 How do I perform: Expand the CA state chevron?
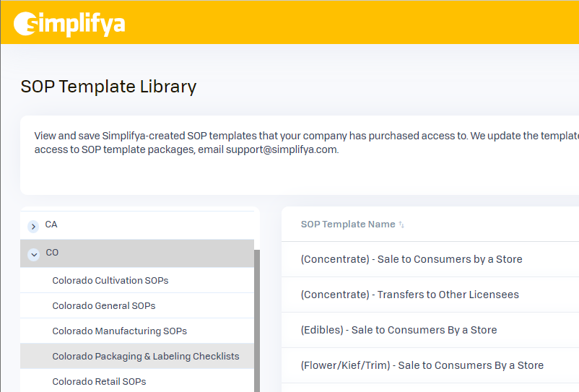coord(33,226)
